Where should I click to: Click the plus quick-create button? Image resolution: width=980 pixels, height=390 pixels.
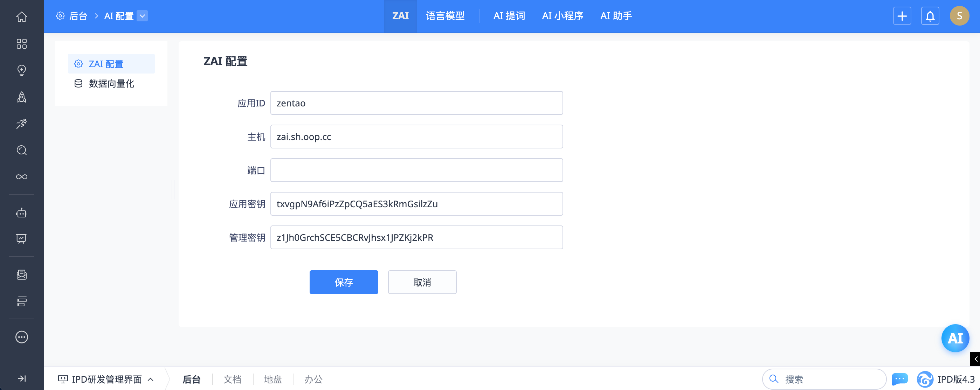pyautogui.click(x=902, y=16)
